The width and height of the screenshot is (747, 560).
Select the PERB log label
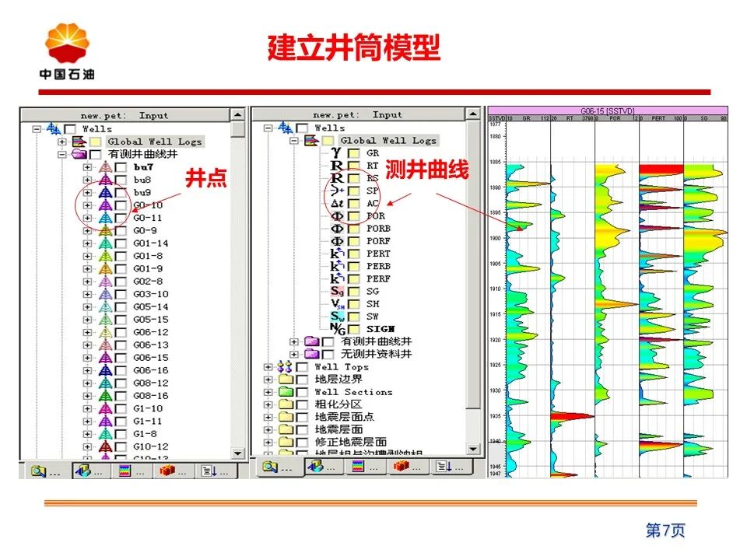pyautogui.click(x=378, y=266)
